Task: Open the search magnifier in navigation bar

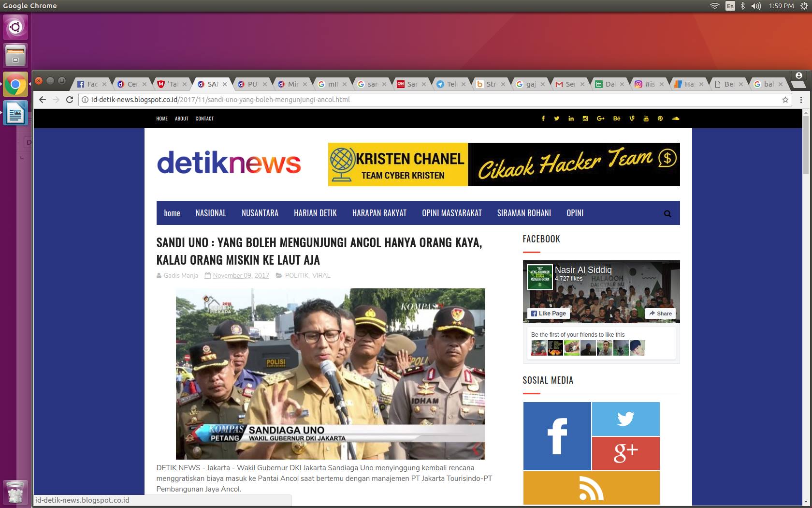Action: [x=667, y=213]
